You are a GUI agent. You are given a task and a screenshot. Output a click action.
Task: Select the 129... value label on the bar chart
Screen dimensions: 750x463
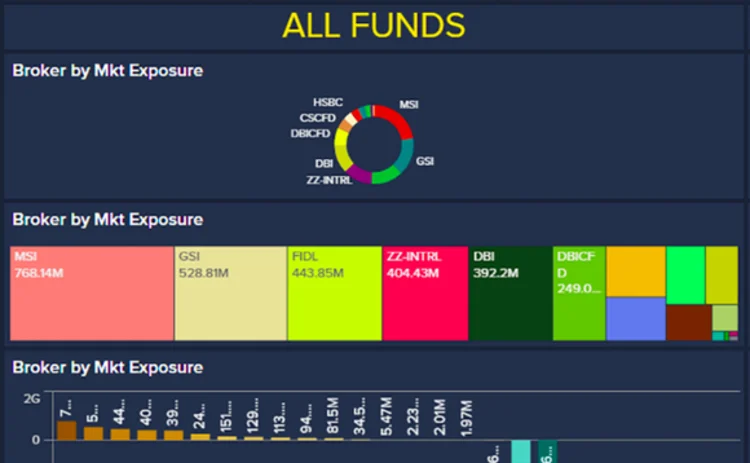tap(254, 415)
